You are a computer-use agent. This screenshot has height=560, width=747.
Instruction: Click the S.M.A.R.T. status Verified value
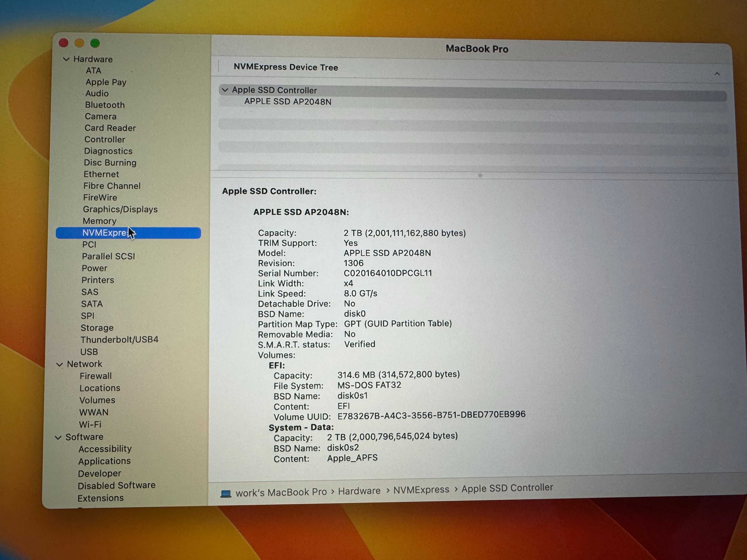click(x=360, y=344)
